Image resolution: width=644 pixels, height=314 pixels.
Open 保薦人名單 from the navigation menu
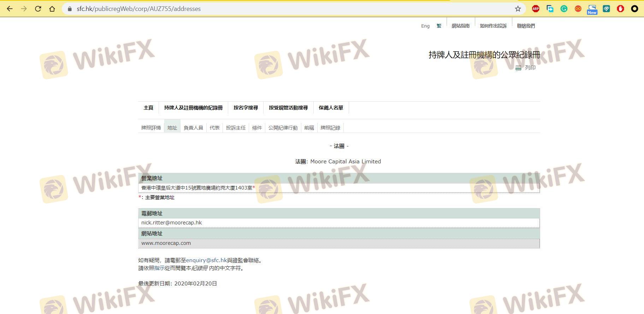pos(331,108)
